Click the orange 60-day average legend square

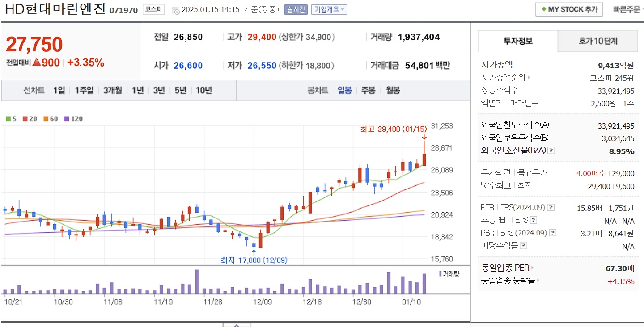point(46,119)
